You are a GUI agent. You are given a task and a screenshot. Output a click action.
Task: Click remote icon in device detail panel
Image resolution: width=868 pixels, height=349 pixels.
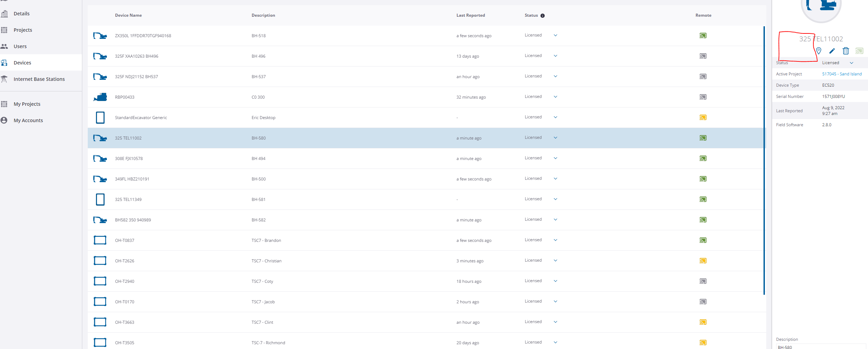(x=859, y=51)
